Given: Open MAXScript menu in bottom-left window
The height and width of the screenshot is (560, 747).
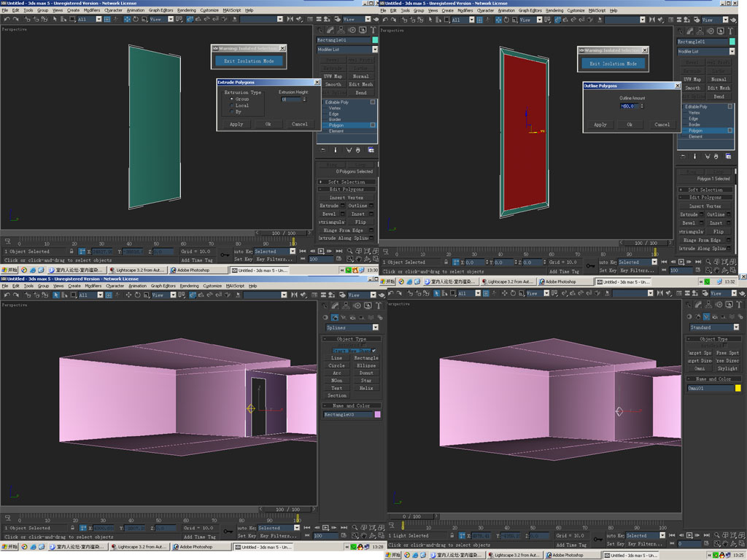Looking at the screenshot, I should [x=235, y=286].
